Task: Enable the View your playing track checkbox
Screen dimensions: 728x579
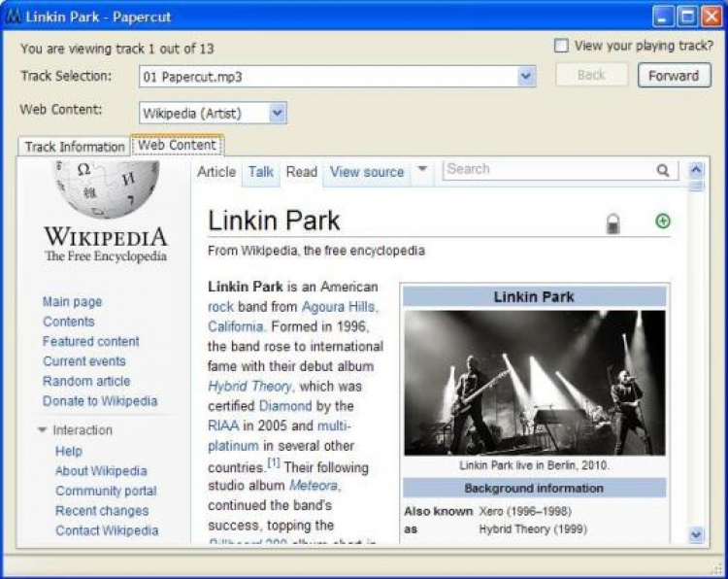Action: [561, 46]
